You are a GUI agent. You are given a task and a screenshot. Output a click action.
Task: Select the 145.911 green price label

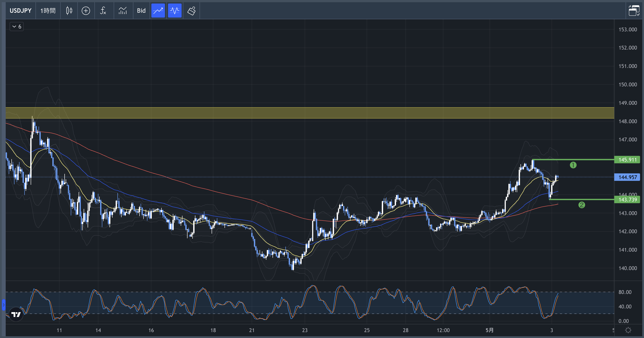click(x=627, y=160)
